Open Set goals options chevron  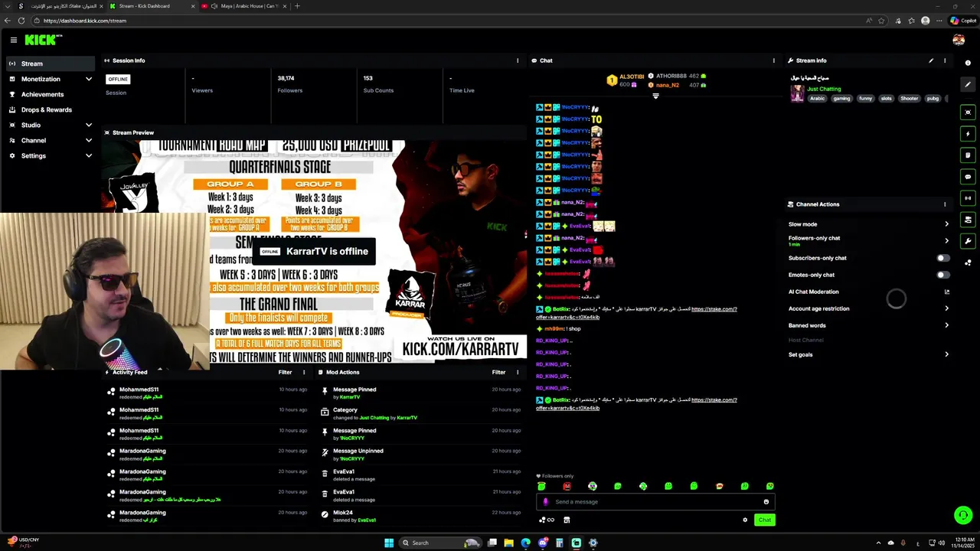pos(946,354)
